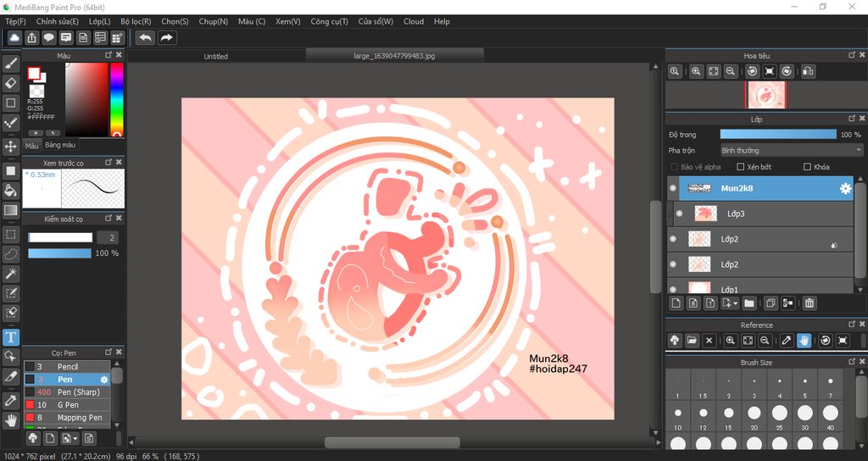Select the Lớp3 layer row
The width and height of the screenshot is (868, 461).
[x=760, y=214]
